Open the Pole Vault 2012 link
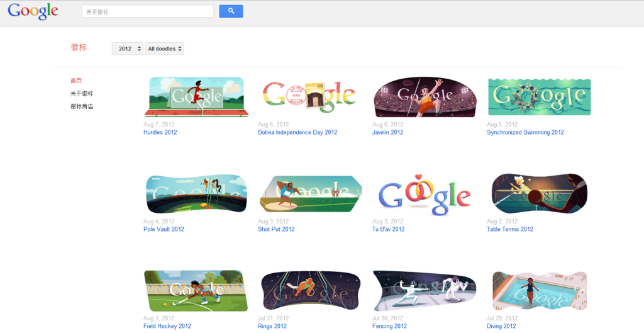644x333 pixels. (164, 229)
